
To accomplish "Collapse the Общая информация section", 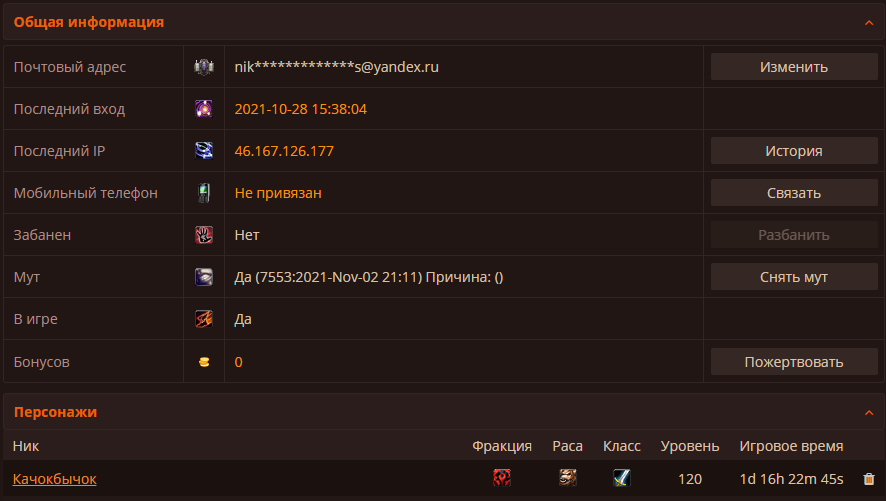I will click(x=869, y=23).
